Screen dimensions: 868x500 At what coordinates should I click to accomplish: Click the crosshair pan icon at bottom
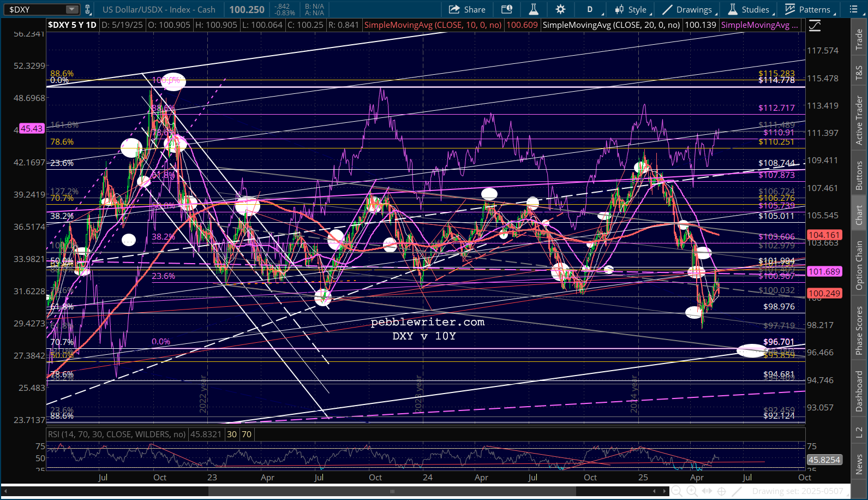click(721, 491)
